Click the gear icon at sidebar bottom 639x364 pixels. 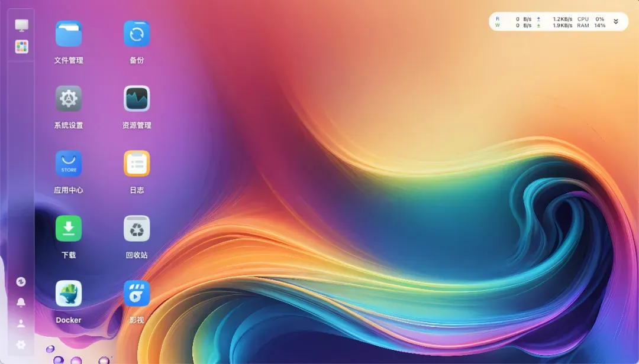pos(21,344)
